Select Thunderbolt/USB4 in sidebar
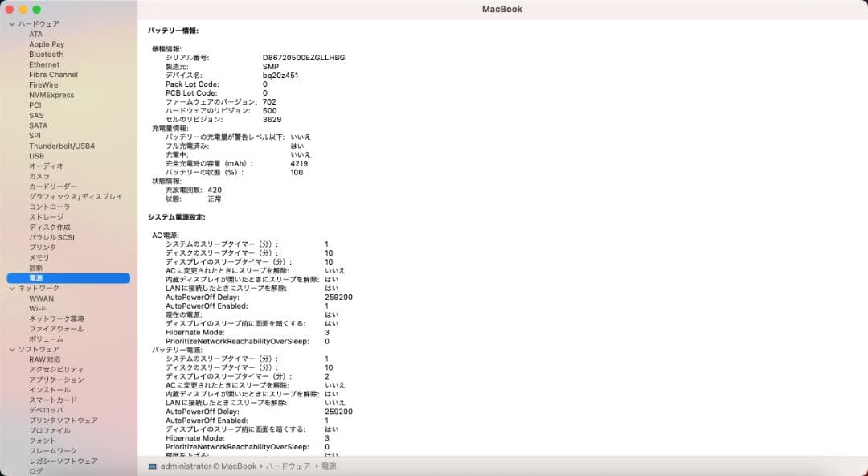 coord(59,146)
